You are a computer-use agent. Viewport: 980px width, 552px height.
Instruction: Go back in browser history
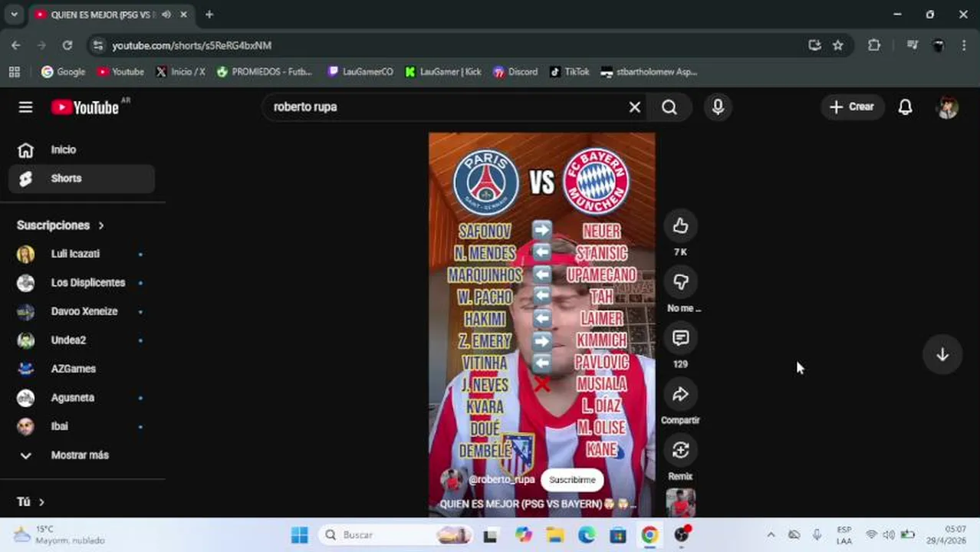point(16,45)
